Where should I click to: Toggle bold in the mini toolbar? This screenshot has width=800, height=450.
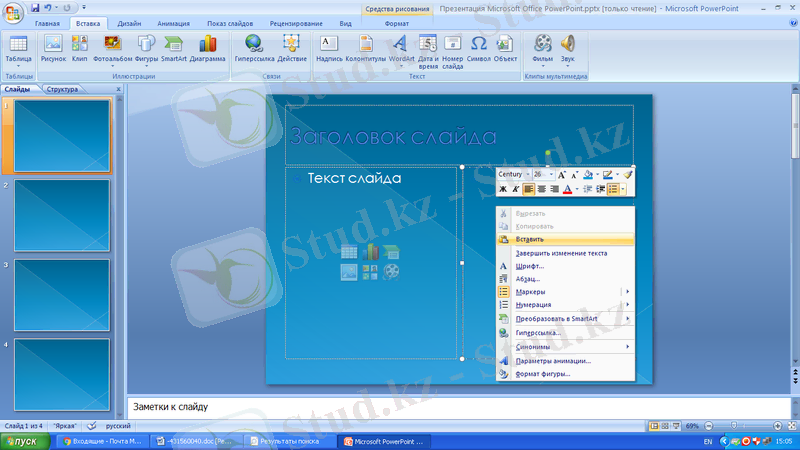[x=503, y=189]
